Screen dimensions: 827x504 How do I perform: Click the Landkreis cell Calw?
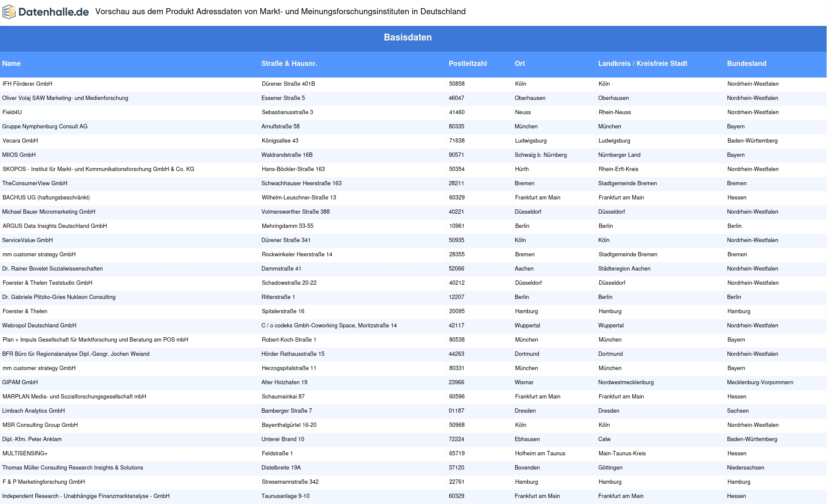pyautogui.click(x=604, y=439)
